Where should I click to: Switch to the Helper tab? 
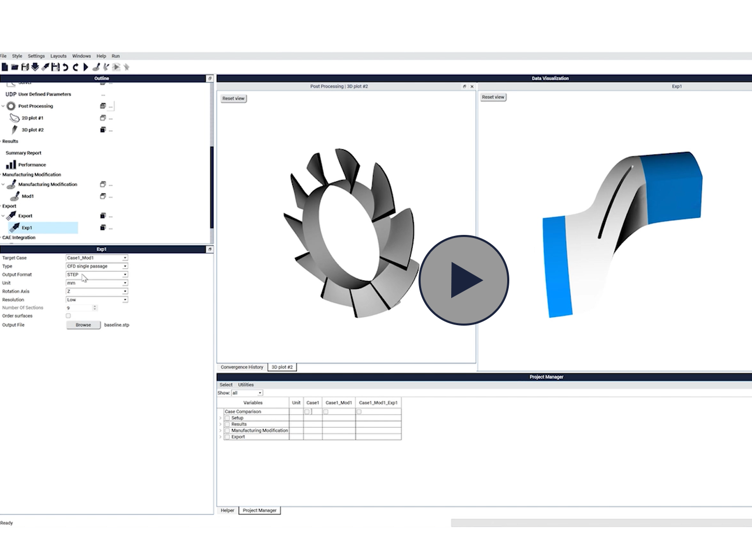228,511
